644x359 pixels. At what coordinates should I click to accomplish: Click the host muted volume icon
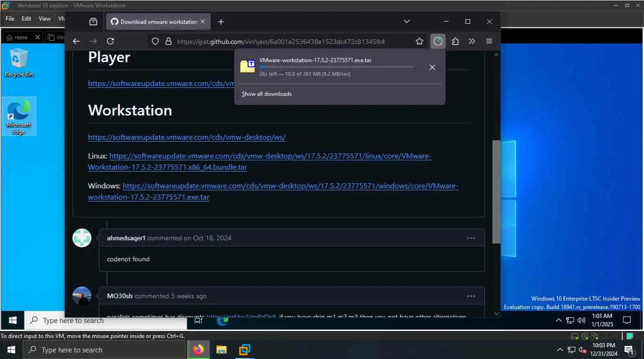pyautogui.click(x=583, y=350)
